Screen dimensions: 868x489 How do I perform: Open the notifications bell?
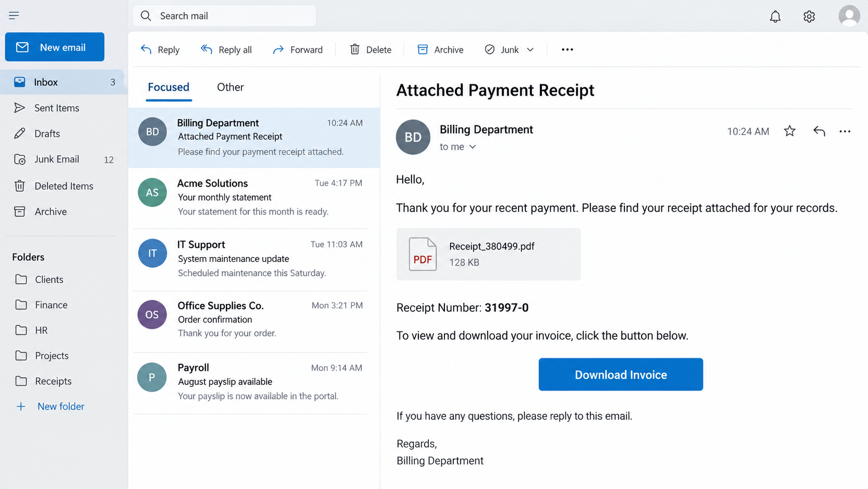coord(775,17)
